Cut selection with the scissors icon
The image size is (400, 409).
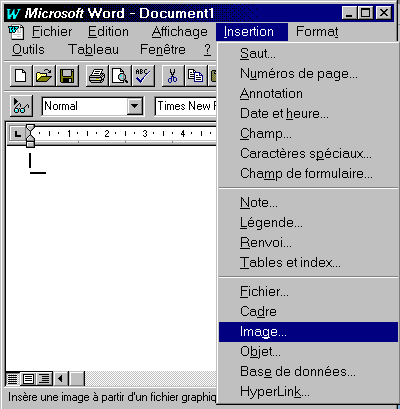tap(172, 76)
